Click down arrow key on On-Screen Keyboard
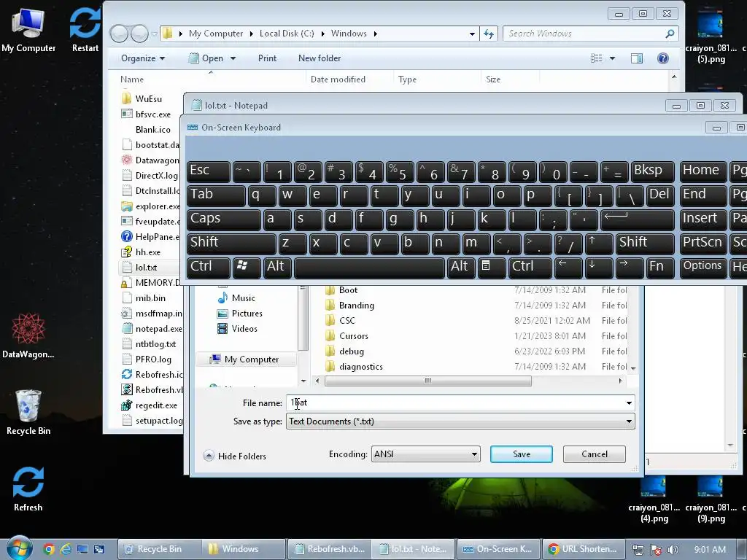The image size is (747, 560). click(598, 267)
